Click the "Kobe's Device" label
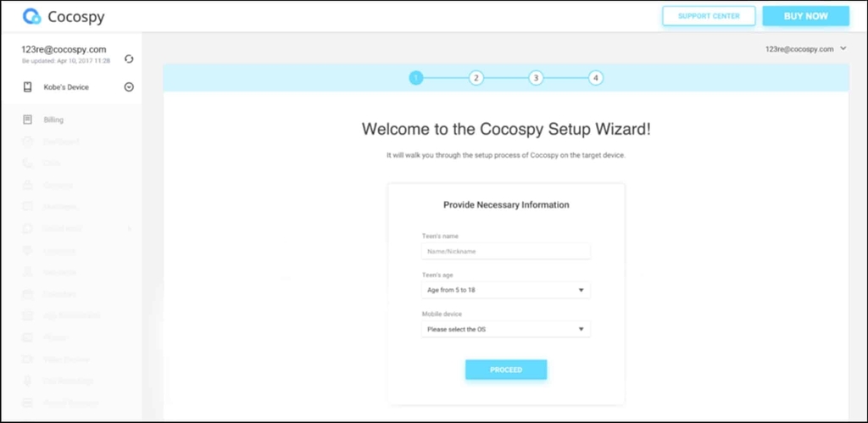 (66, 87)
